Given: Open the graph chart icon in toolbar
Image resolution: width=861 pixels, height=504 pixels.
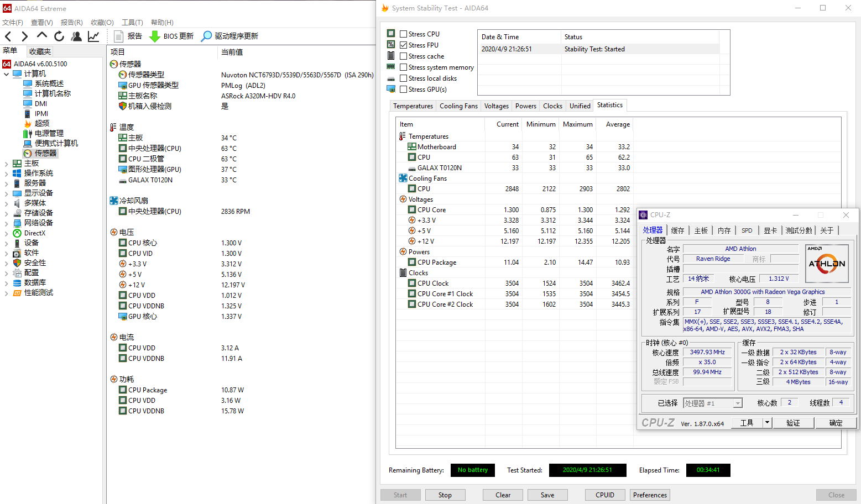Looking at the screenshot, I should coord(93,36).
